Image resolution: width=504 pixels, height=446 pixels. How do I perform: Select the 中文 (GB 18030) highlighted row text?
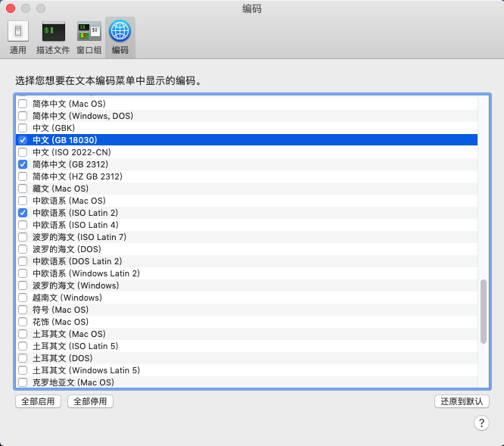[65, 140]
